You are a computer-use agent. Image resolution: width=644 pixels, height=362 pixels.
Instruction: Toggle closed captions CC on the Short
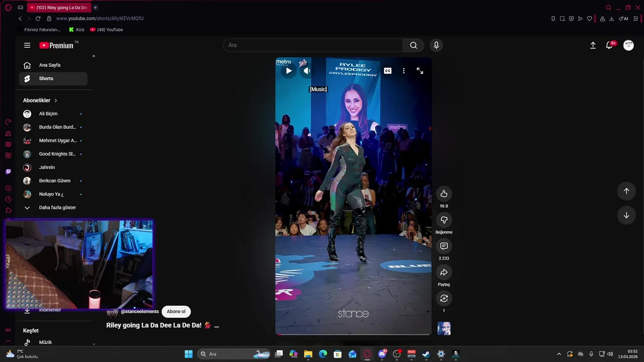[387, 71]
